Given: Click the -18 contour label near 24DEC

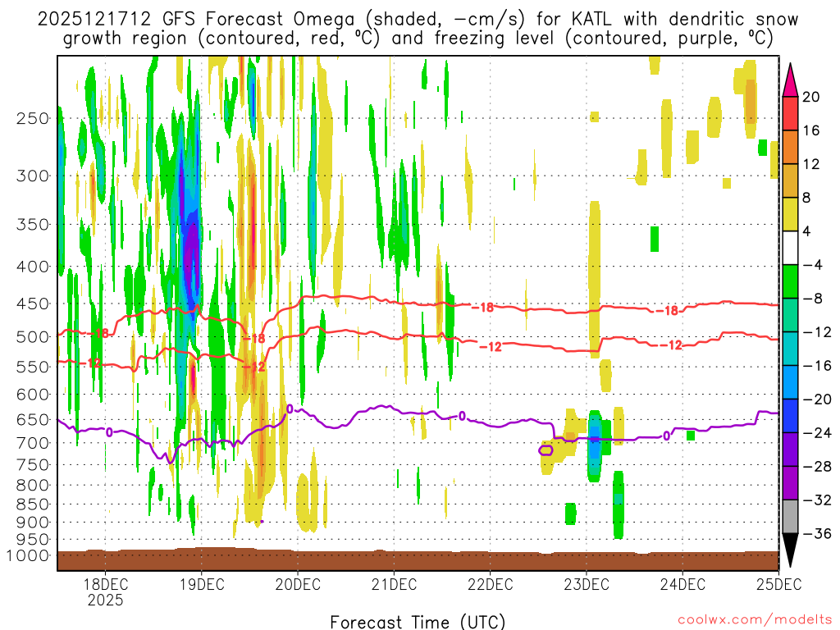Looking at the screenshot, I should [x=668, y=311].
